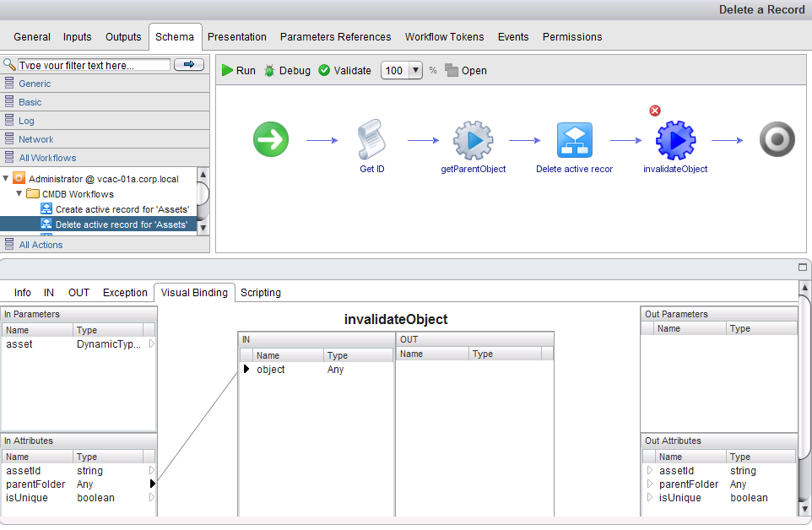Click the filter text input field

(94, 65)
